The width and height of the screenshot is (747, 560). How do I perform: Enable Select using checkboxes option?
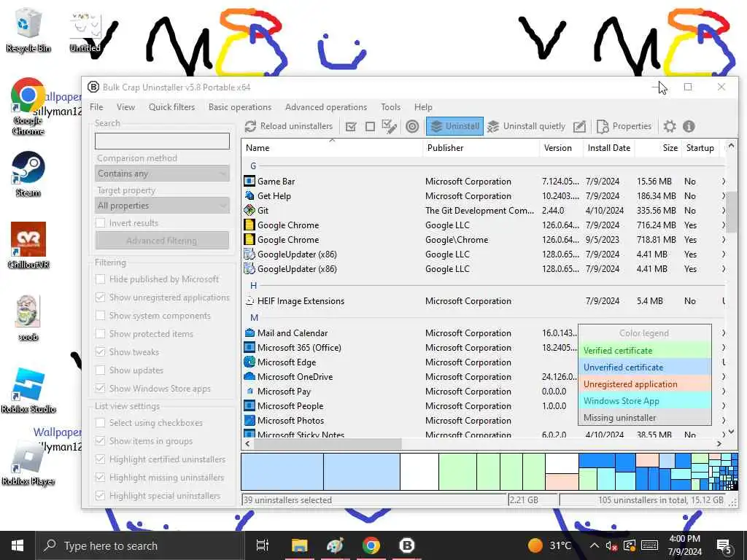(101, 423)
